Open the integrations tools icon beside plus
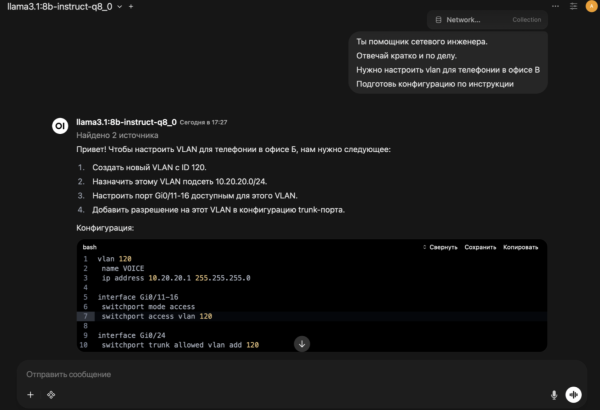 tap(51, 395)
